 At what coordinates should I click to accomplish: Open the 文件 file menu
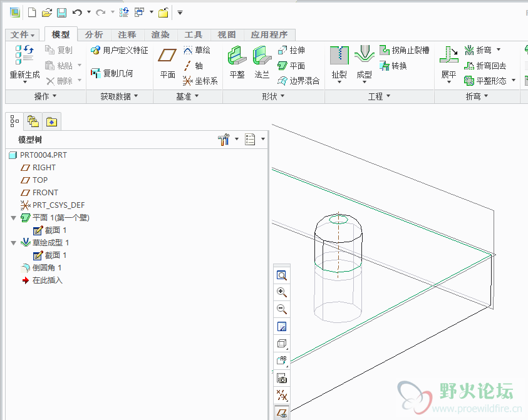(23, 34)
